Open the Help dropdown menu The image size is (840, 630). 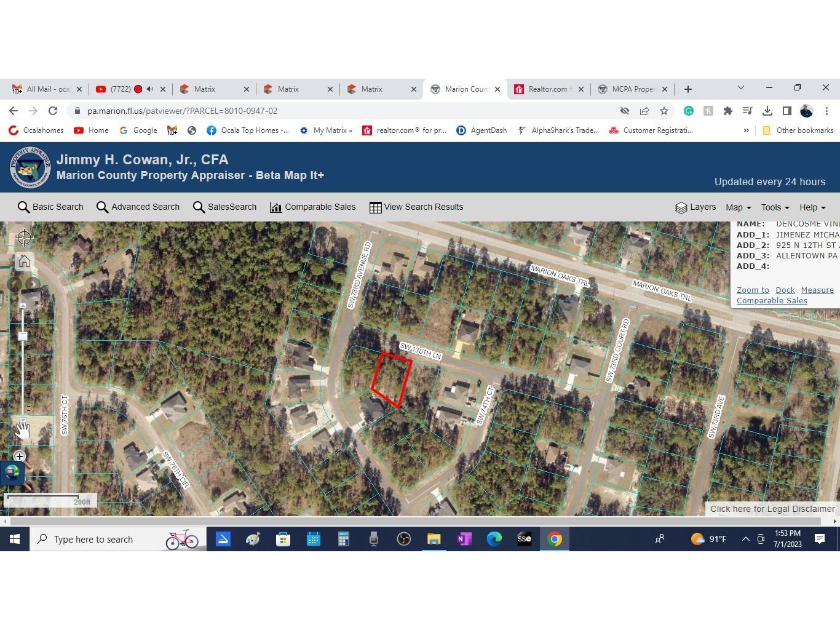coord(812,207)
